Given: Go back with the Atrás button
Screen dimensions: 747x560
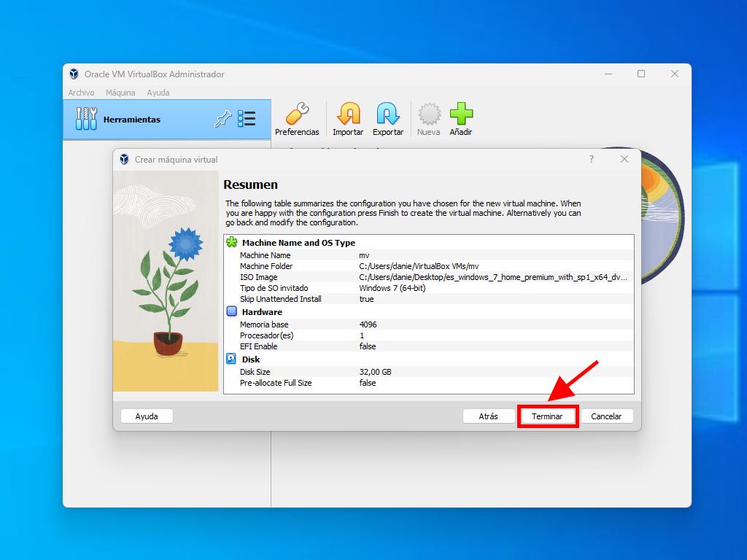Looking at the screenshot, I should (488, 416).
